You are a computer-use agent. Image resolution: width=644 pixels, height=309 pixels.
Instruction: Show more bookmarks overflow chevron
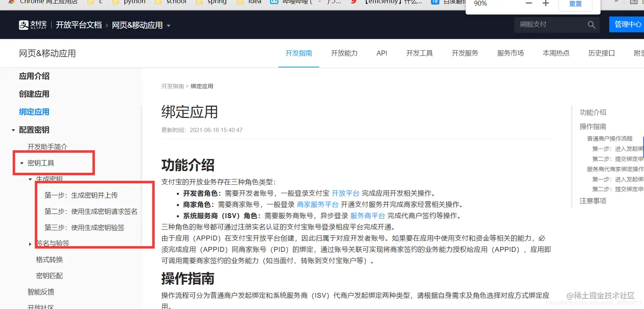616,2
